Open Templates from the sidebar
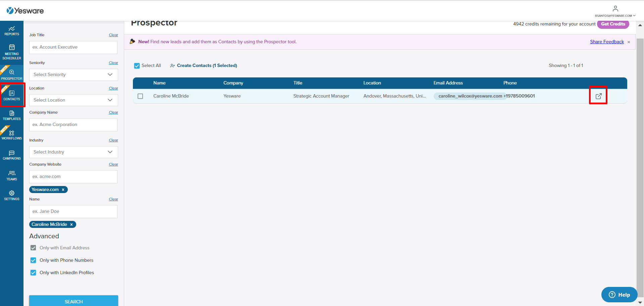 coord(12,115)
